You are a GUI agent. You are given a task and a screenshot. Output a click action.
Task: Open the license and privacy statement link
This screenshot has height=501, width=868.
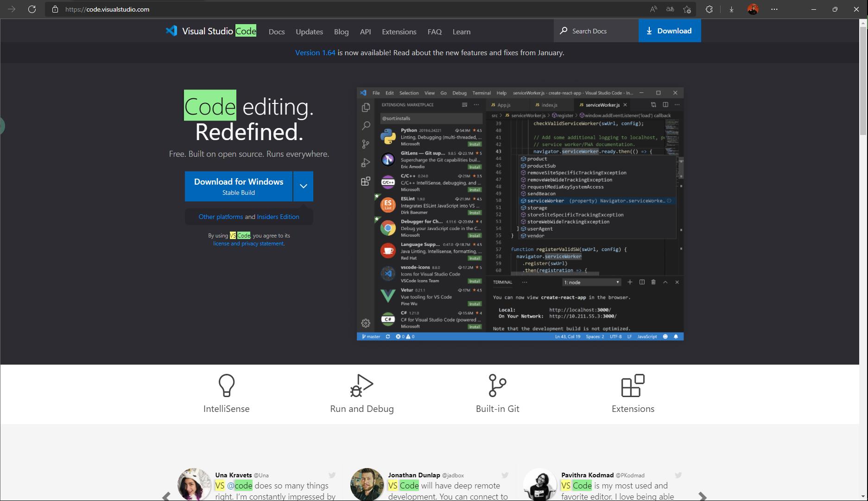pyautogui.click(x=248, y=244)
